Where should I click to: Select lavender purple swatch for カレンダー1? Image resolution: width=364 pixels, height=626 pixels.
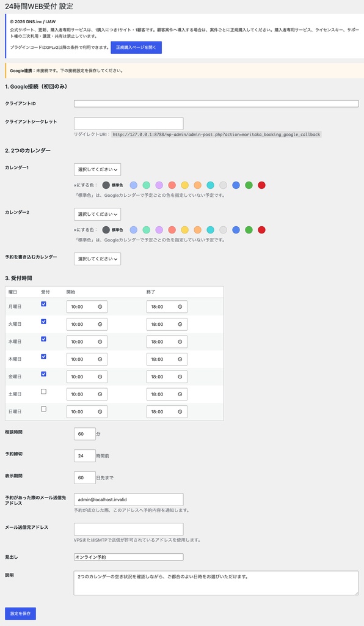(x=159, y=185)
